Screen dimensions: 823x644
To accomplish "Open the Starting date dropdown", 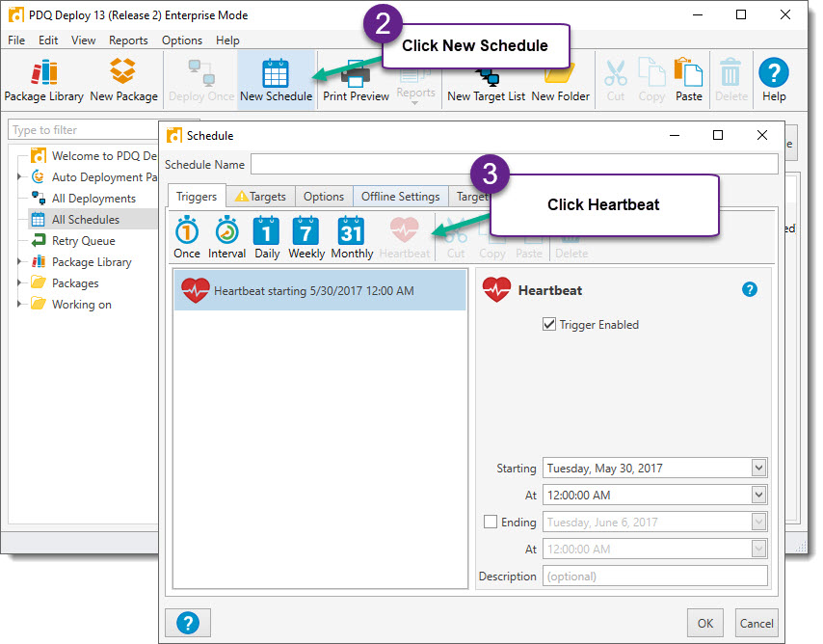I will pos(760,468).
